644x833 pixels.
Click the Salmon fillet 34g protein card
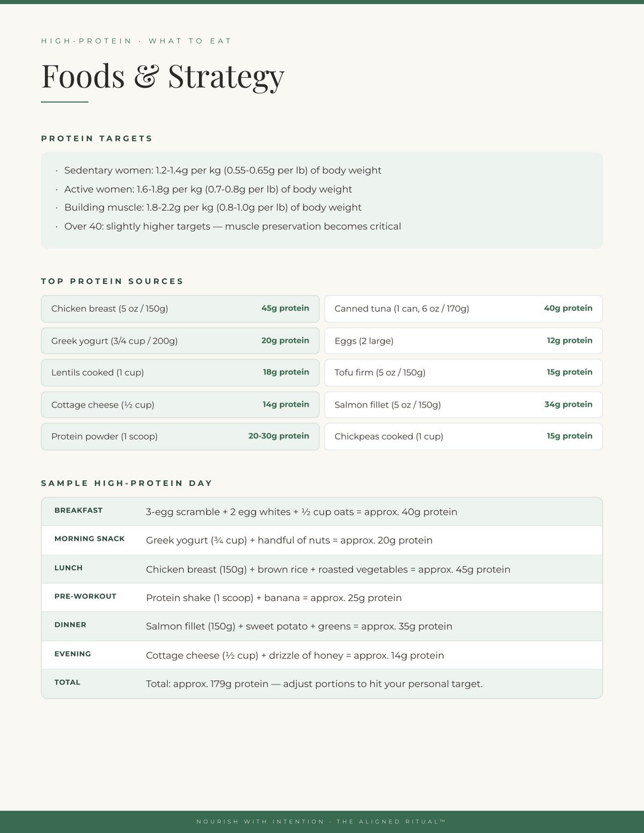pos(464,405)
